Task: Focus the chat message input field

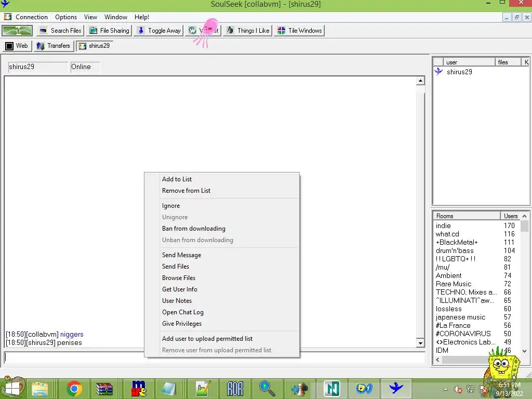Action: pos(215,357)
